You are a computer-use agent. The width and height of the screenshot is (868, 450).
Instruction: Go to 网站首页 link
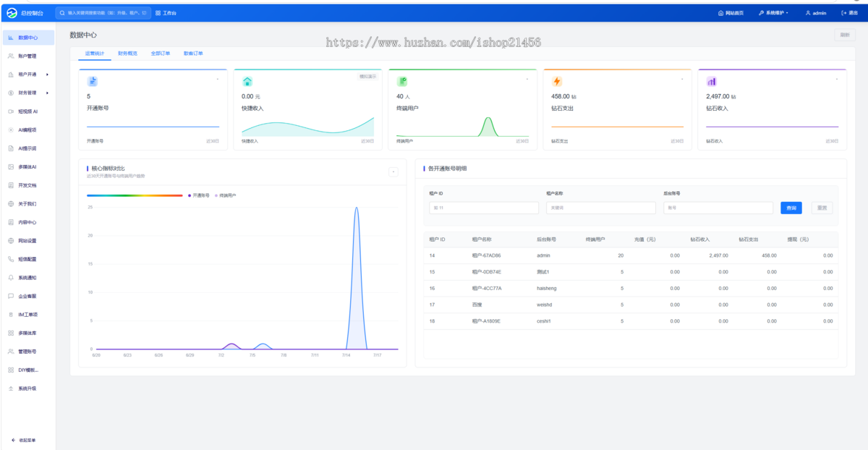pyautogui.click(x=731, y=13)
